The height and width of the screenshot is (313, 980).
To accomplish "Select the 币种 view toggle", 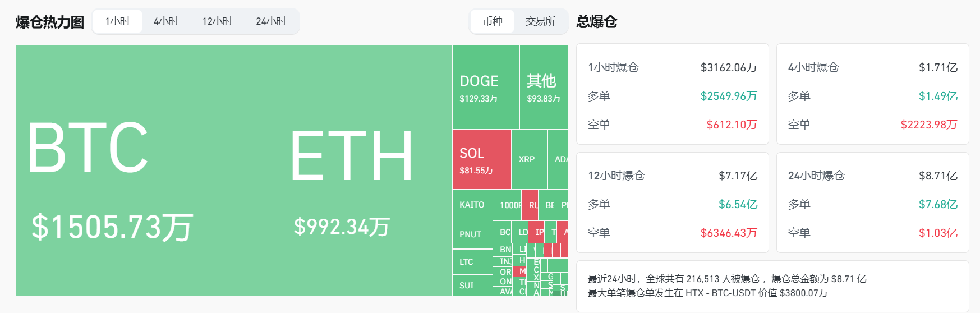I will pyautogui.click(x=493, y=21).
